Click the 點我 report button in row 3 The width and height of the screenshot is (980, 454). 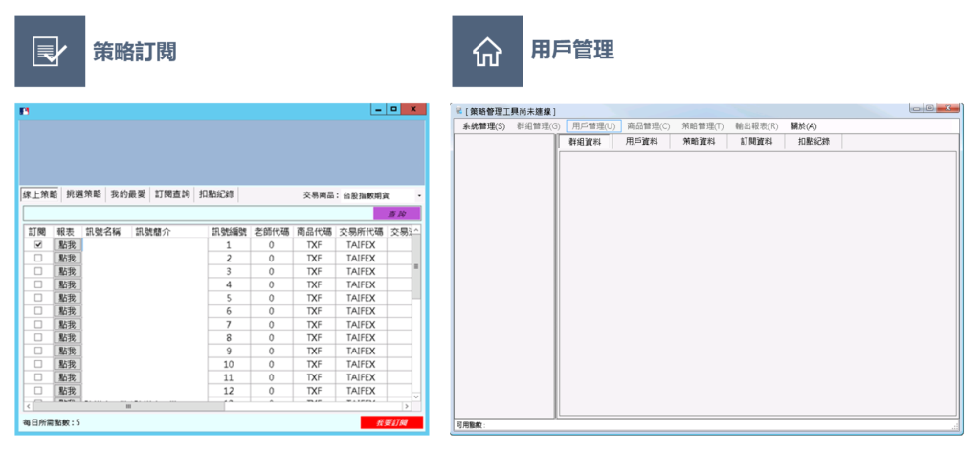point(67,272)
